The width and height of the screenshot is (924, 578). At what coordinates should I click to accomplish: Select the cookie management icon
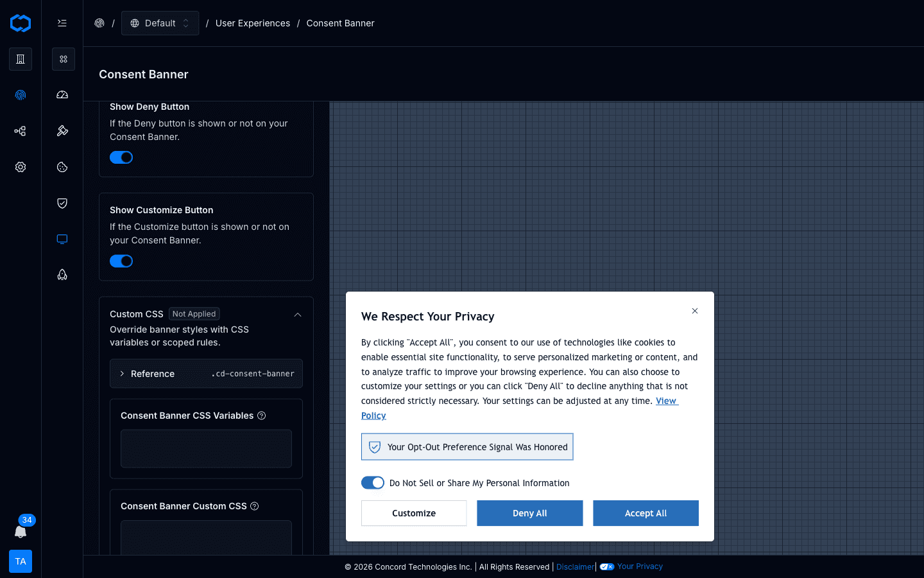pos(62,167)
